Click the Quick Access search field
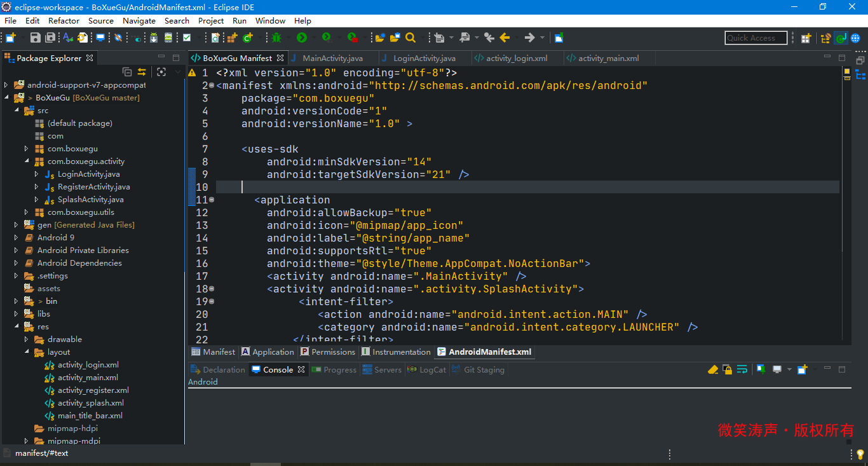The image size is (868, 466). pos(756,38)
